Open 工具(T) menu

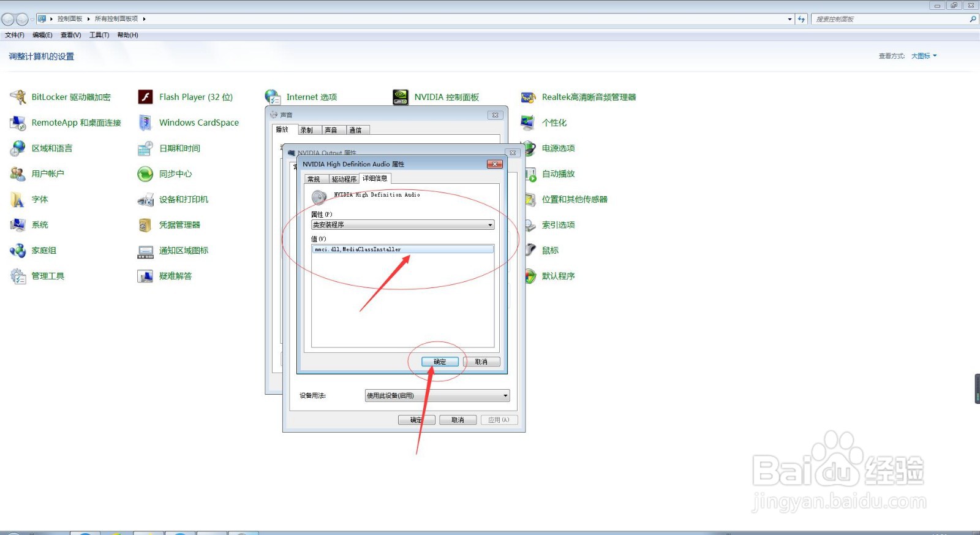point(99,35)
